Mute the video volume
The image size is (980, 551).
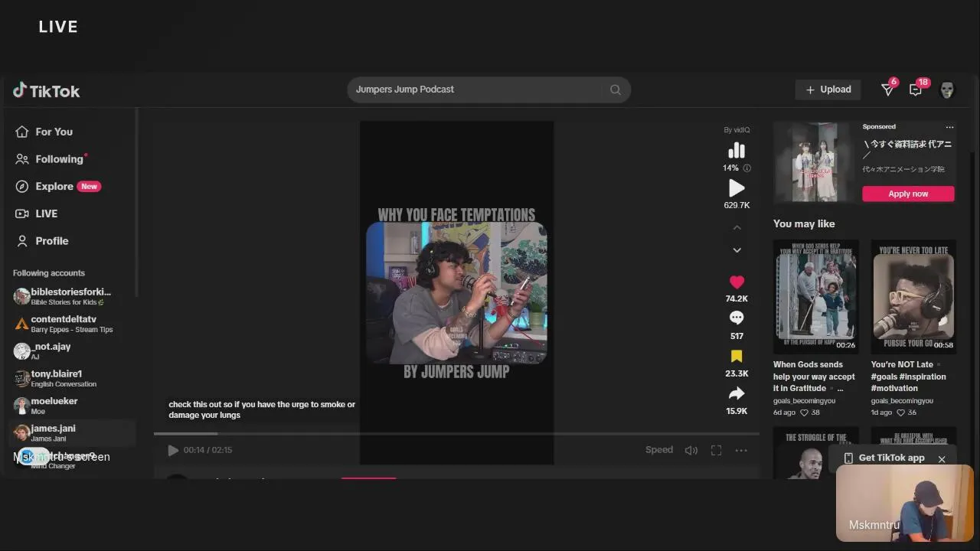[x=691, y=450]
